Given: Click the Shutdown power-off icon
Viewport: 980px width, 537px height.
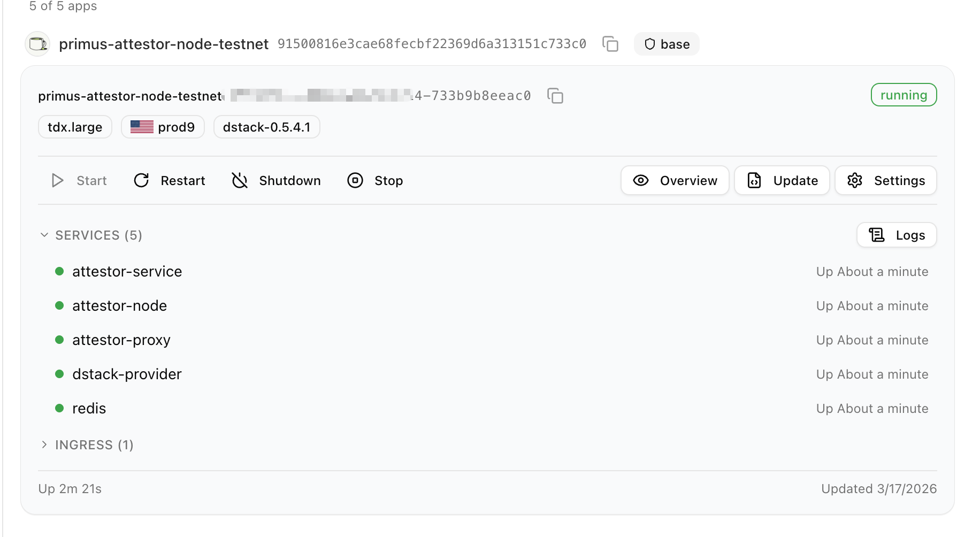Looking at the screenshot, I should (240, 181).
